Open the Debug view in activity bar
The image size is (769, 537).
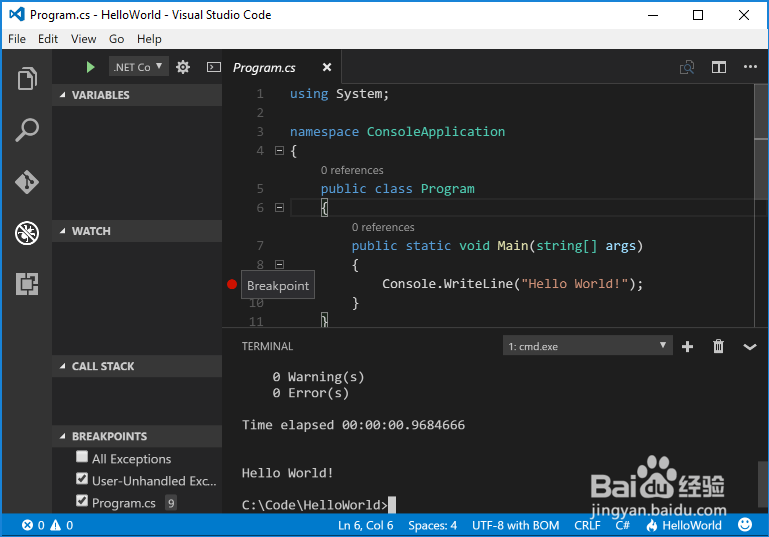[27, 233]
